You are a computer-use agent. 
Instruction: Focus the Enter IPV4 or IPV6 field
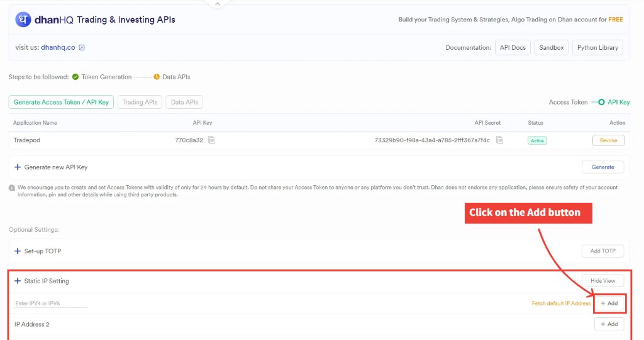pos(51,303)
